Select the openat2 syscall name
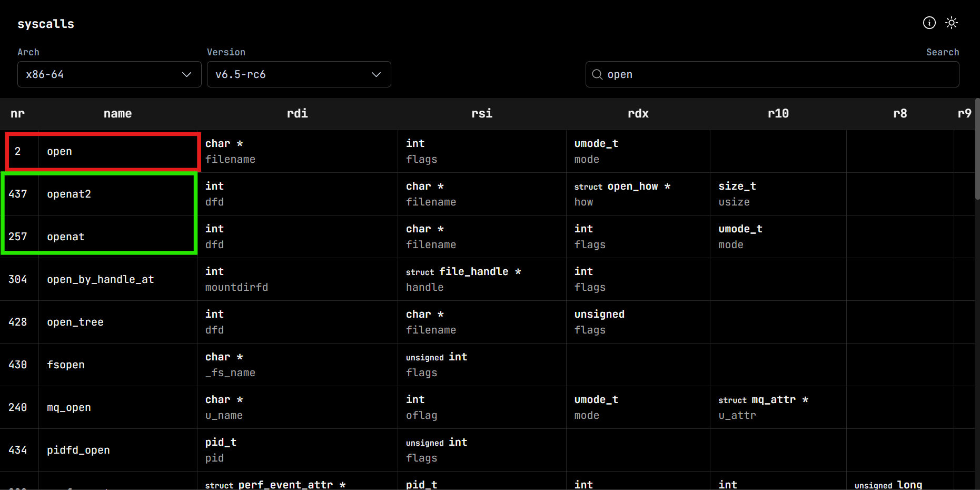Image resolution: width=980 pixels, height=490 pixels. coord(69,194)
